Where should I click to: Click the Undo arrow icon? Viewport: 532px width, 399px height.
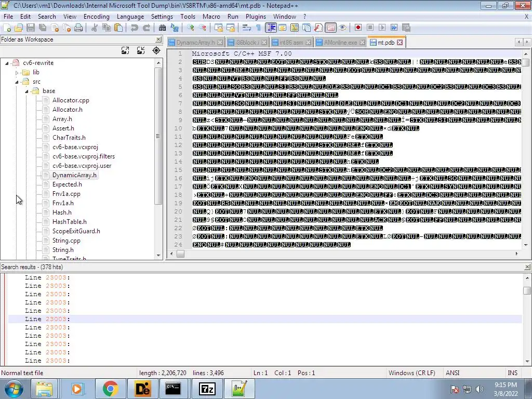coord(135,28)
